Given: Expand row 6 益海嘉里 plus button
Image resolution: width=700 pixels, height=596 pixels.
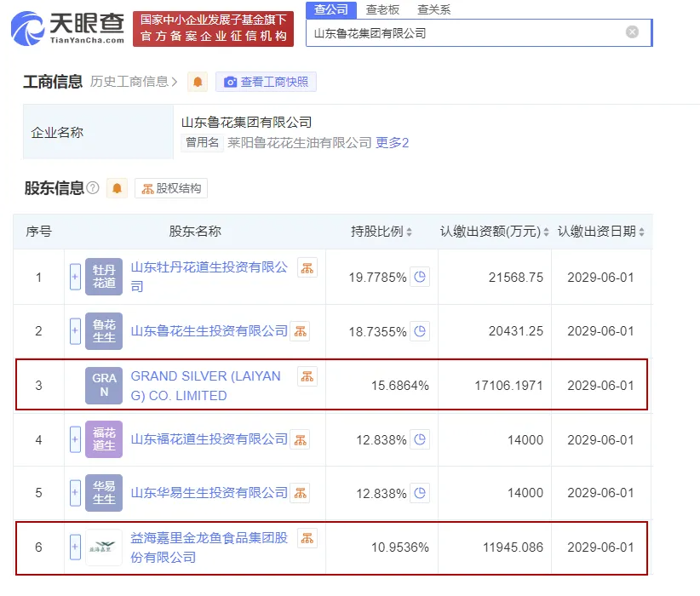Looking at the screenshot, I should tap(75, 547).
